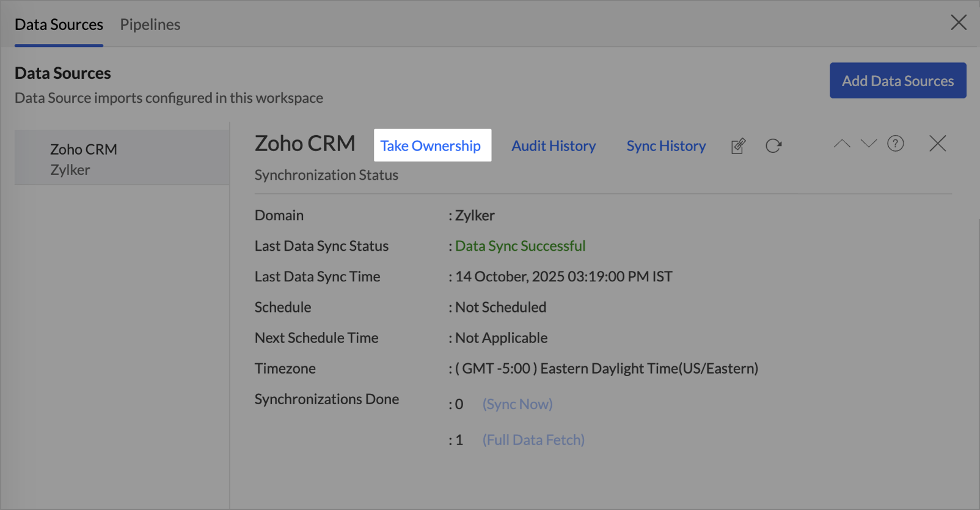Image resolution: width=980 pixels, height=510 pixels.
Task: View the Sync History
Action: (x=666, y=146)
